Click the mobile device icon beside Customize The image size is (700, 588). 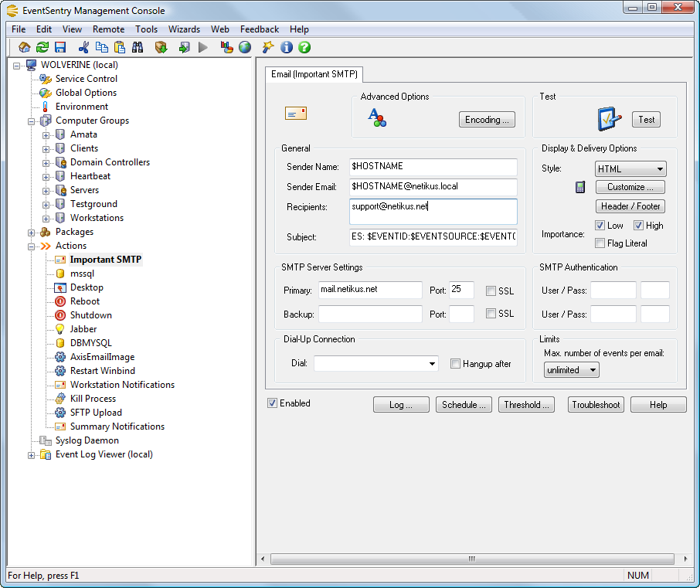click(580, 187)
